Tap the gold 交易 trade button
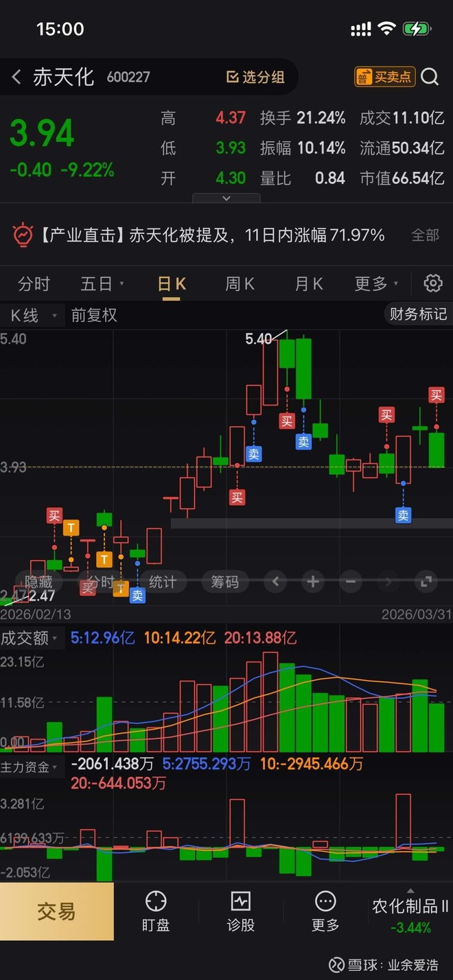 pyautogui.click(x=57, y=911)
